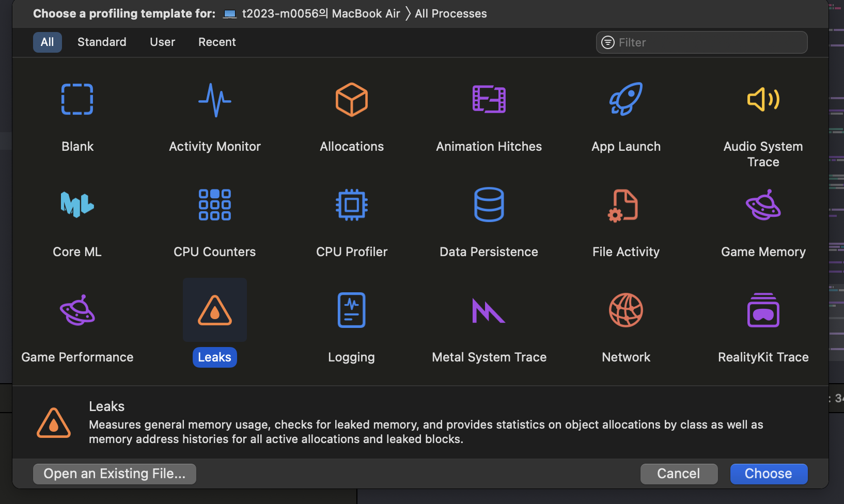The width and height of the screenshot is (844, 504).
Task: Pick the Metal System Trace icon
Action: (489, 310)
